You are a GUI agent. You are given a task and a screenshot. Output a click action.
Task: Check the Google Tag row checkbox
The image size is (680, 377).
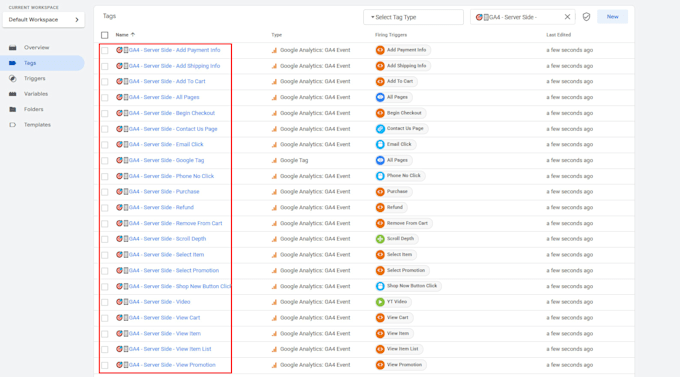(x=105, y=161)
